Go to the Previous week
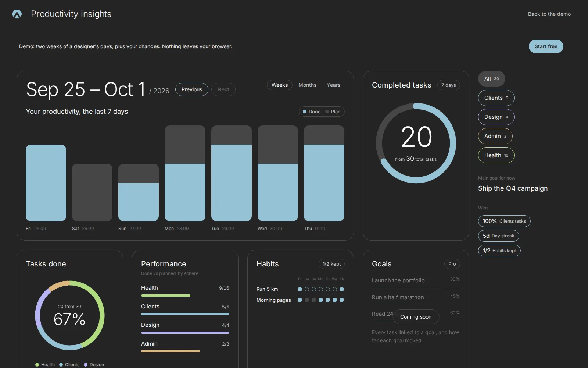588x368 pixels. (x=191, y=89)
